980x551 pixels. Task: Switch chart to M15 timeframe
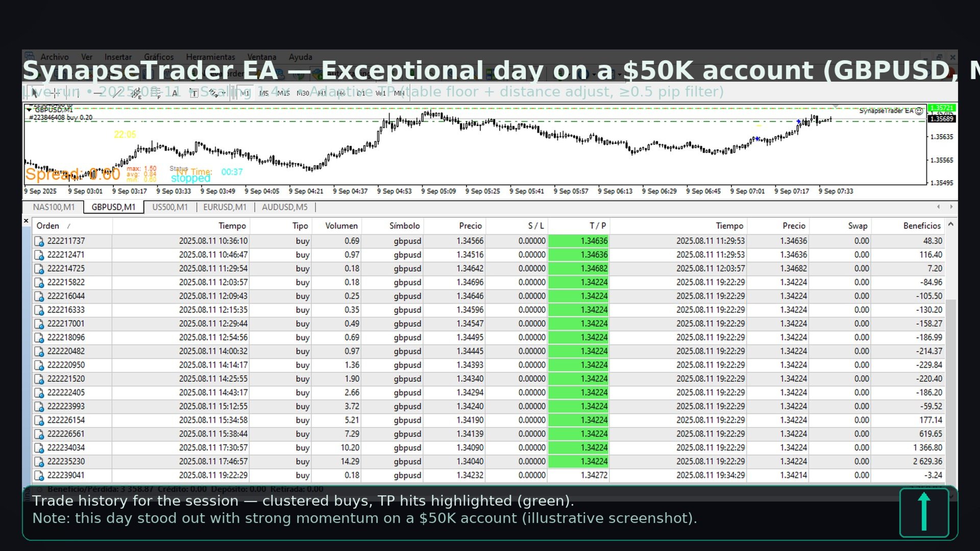[x=283, y=93]
